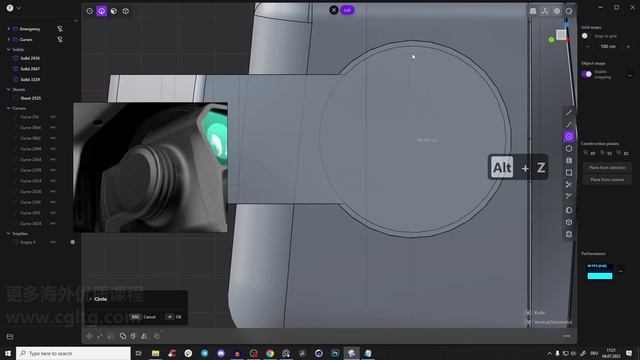Increase the grid size with plus
Viewport: 640px width, 360px height.
pyautogui.click(x=628, y=47)
